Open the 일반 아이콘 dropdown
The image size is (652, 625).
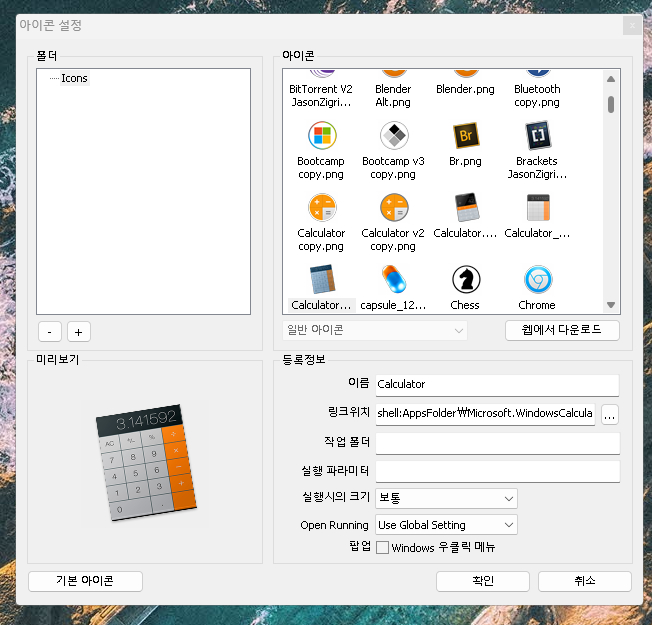[375, 330]
